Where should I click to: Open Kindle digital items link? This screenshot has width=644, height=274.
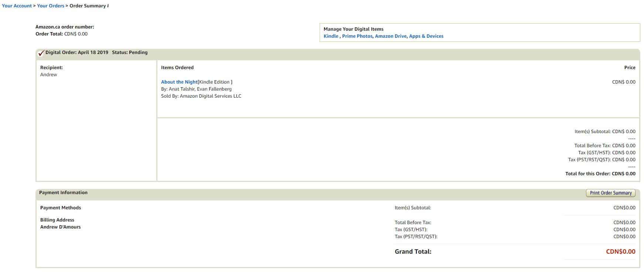[331, 36]
